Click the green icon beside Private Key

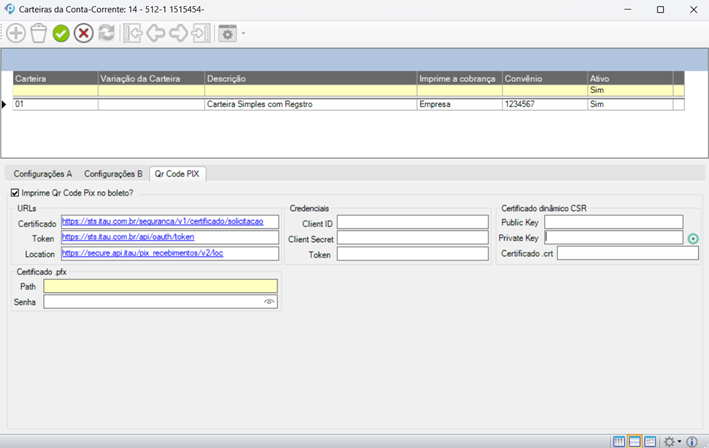(692, 238)
